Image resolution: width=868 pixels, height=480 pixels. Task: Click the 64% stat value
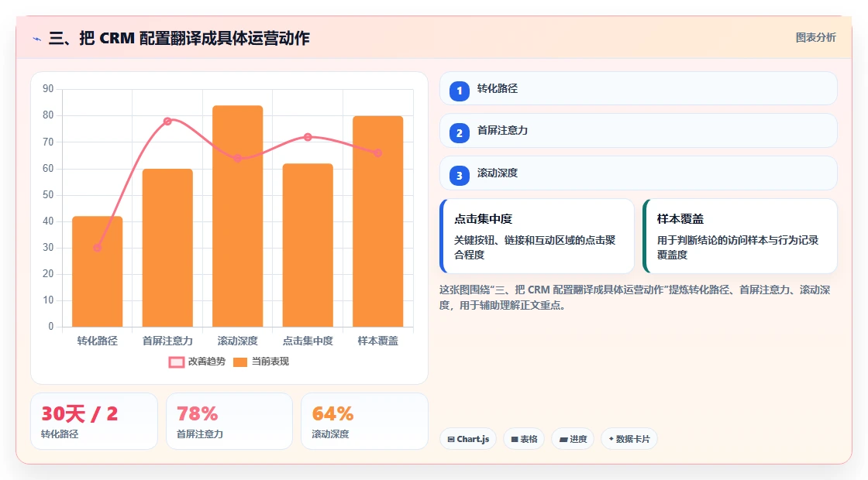(x=332, y=413)
